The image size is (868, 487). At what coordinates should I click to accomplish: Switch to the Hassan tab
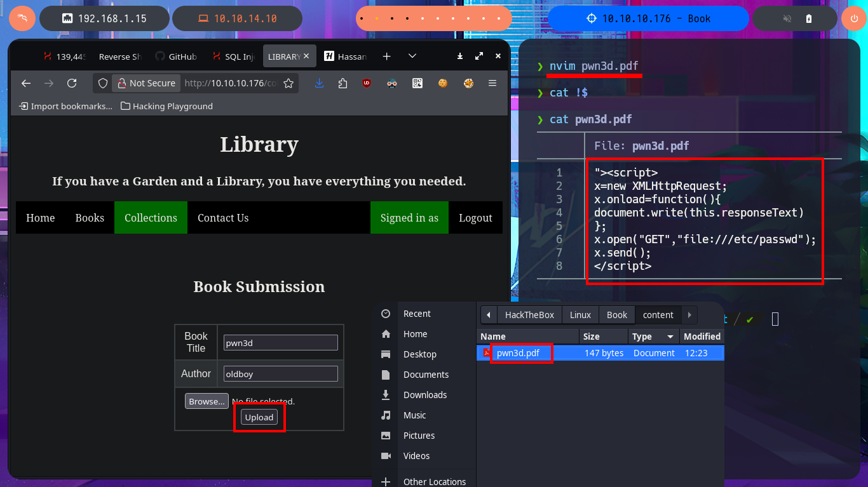point(345,57)
